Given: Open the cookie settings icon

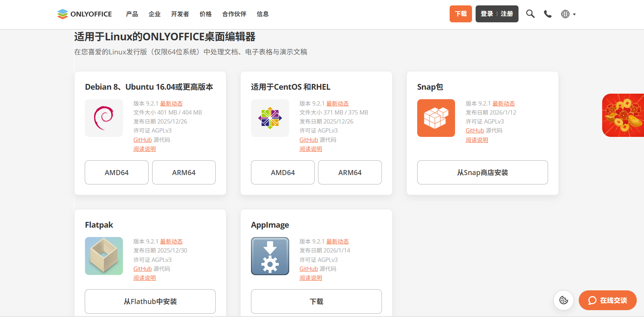Looking at the screenshot, I should (564, 300).
